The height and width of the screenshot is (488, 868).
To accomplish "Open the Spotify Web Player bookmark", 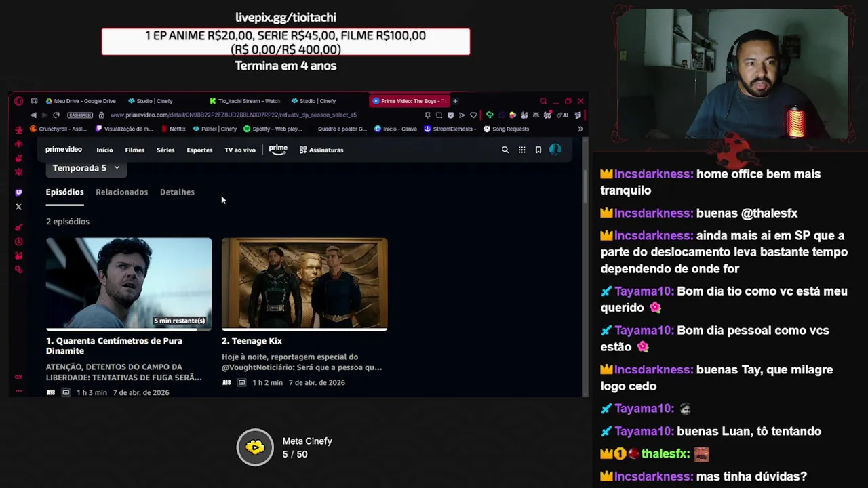I will pos(273,129).
